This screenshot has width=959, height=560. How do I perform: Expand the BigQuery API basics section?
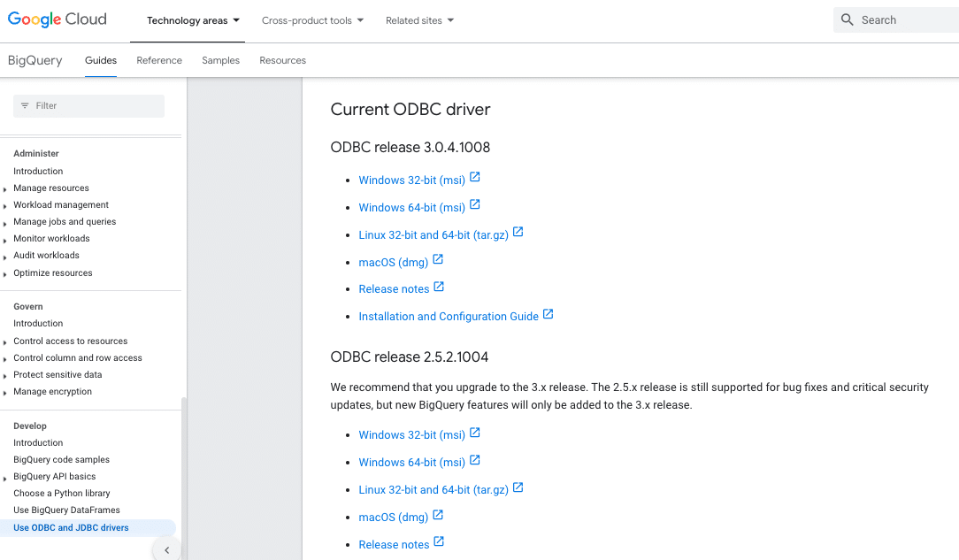click(x=6, y=478)
